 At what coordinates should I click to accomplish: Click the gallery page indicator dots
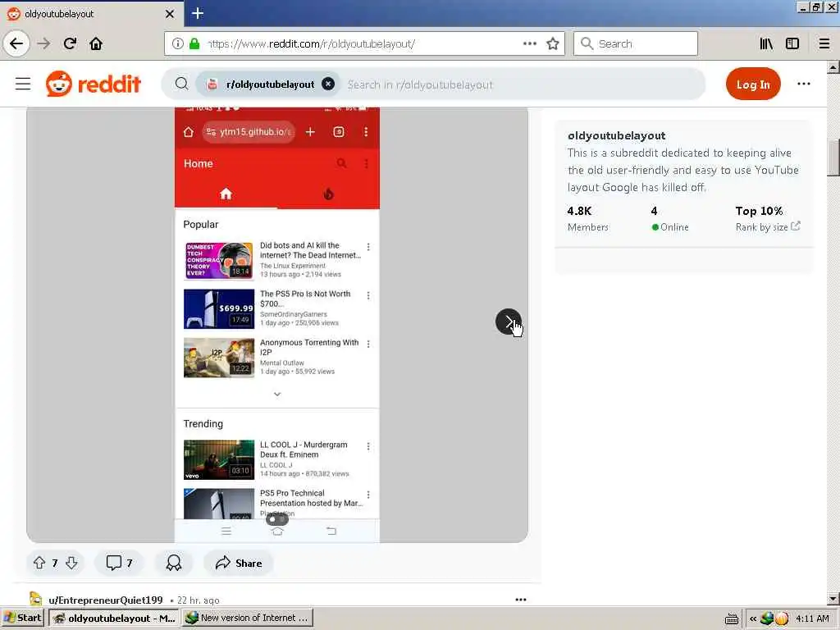pyautogui.click(x=277, y=519)
